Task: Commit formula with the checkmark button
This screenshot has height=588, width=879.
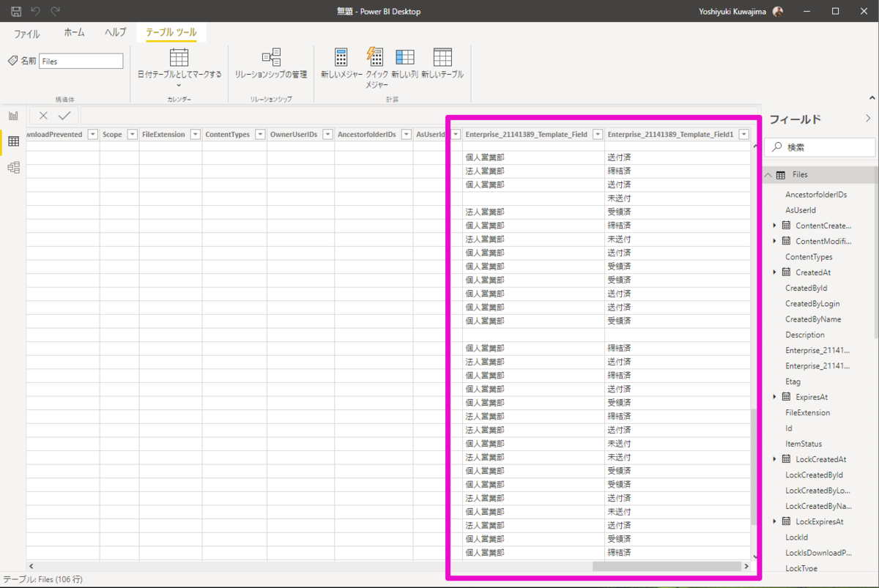Action: tap(64, 116)
